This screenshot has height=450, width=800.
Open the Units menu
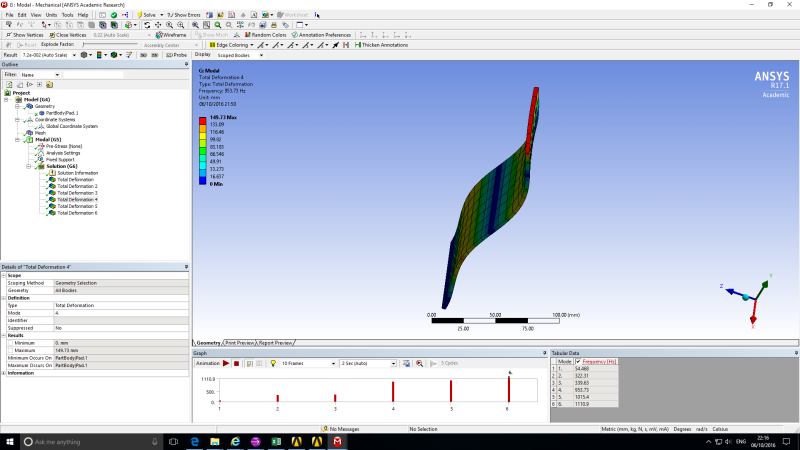coord(51,15)
